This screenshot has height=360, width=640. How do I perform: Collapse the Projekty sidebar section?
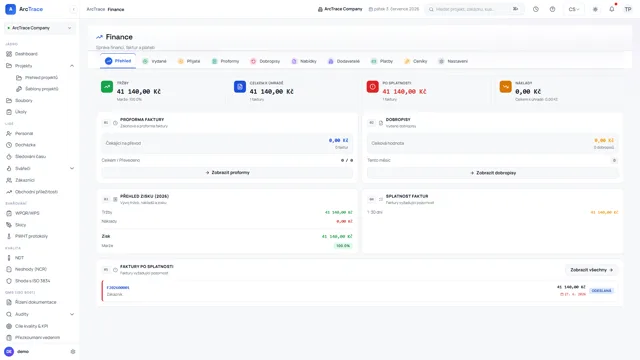72,66
